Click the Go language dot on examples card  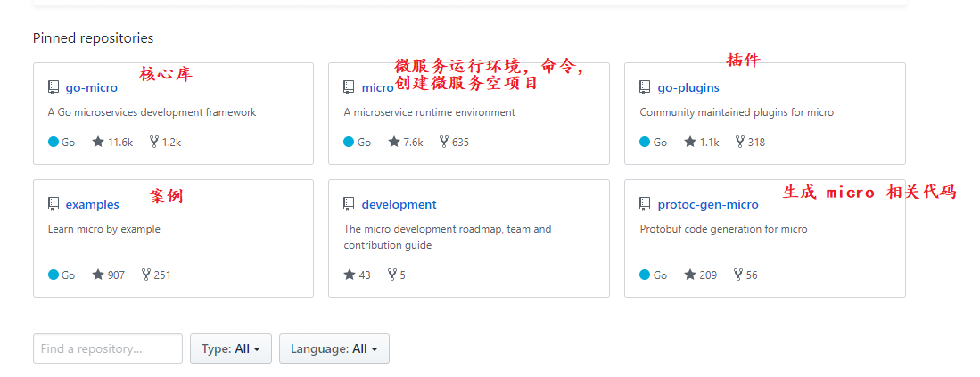(54, 275)
